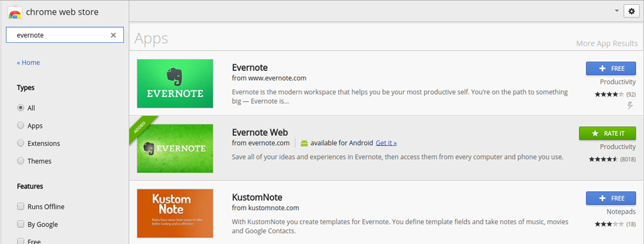Open the Evernote Web title
Viewport: 644px width, 244px height.
click(x=260, y=132)
